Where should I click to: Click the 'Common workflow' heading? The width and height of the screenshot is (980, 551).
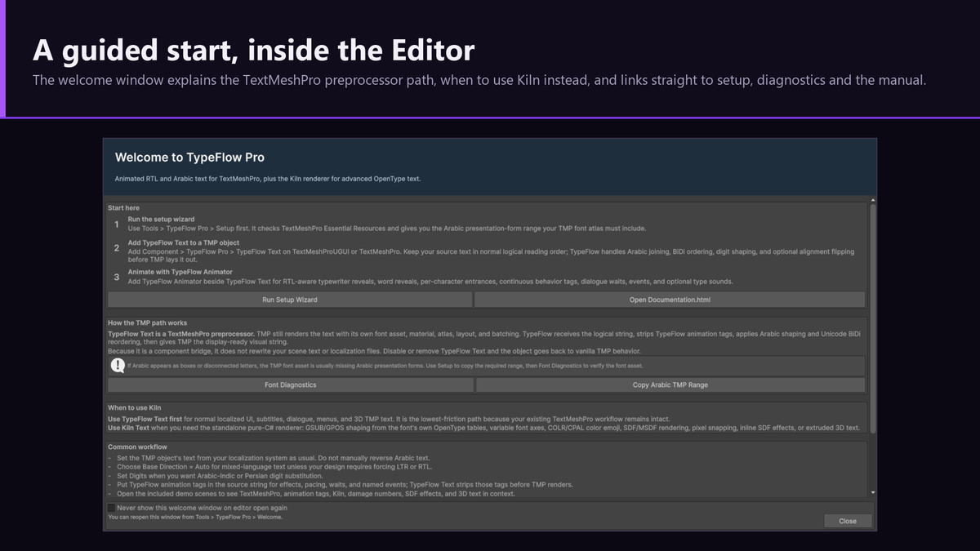tap(137, 447)
